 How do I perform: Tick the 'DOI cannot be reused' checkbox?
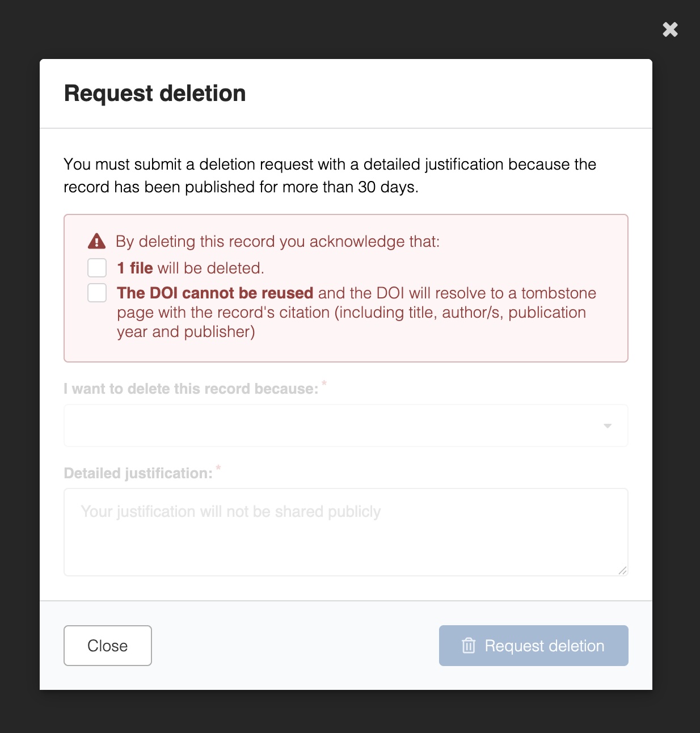[x=97, y=293]
